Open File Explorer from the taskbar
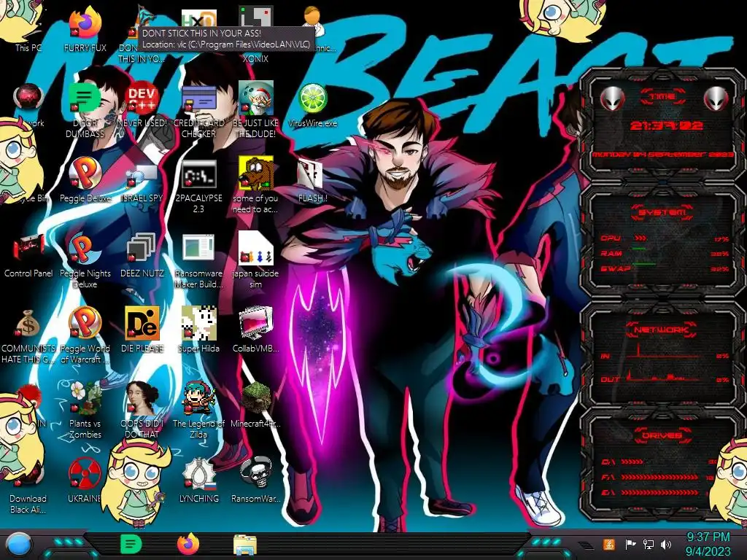The image size is (747, 560). pyautogui.click(x=245, y=545)
